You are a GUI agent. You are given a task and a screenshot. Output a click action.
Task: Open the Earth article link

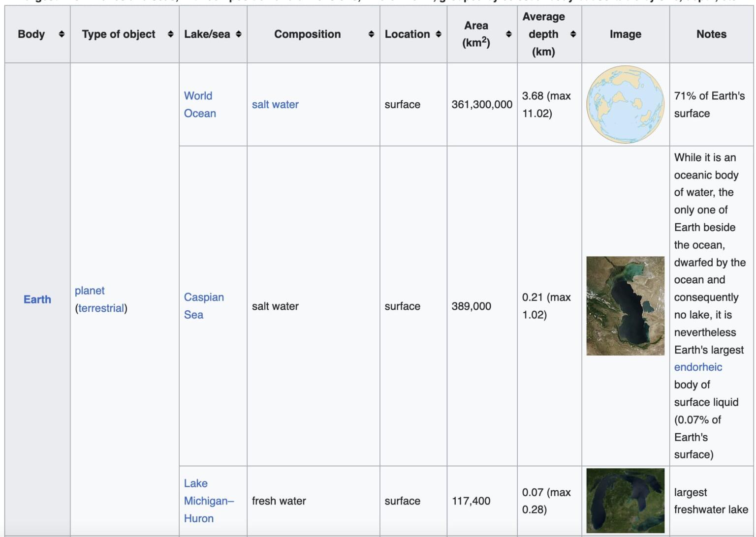pos(37,299)
